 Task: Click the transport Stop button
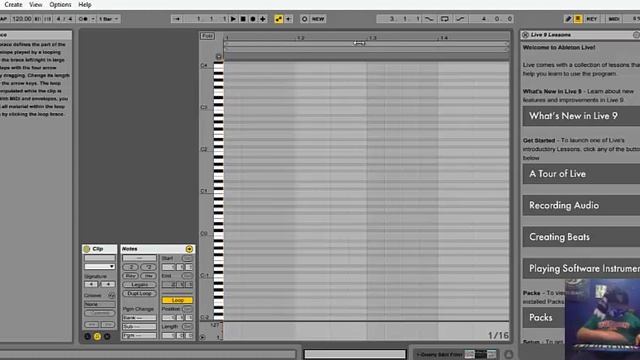243,19
